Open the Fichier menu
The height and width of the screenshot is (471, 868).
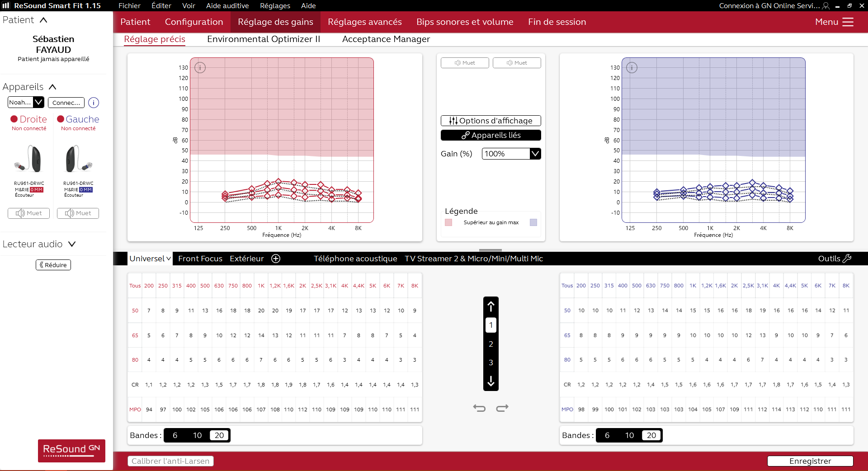pyautogui.click(x=129, y=6)
